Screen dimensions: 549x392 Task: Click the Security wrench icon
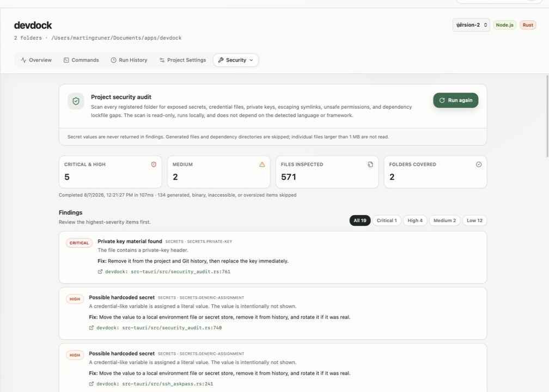coord(221,60)
